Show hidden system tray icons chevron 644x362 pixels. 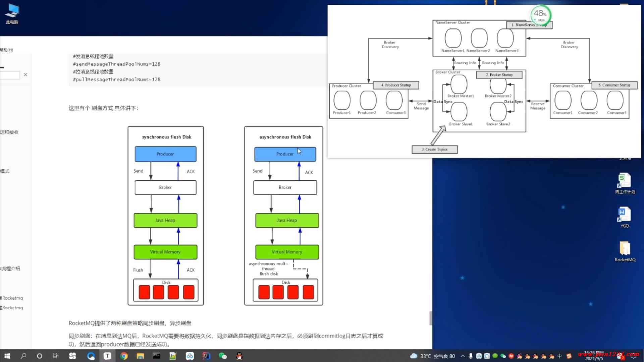pos(463,356)
